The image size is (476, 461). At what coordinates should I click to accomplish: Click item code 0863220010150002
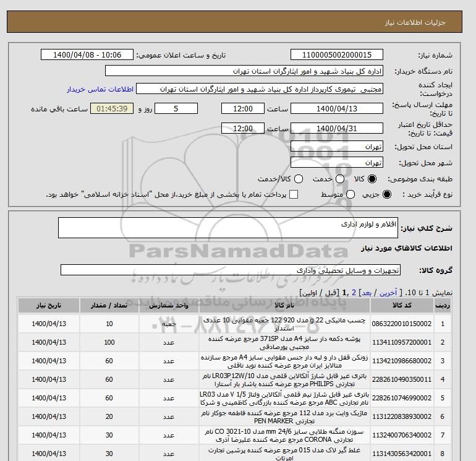coord(402,324)
